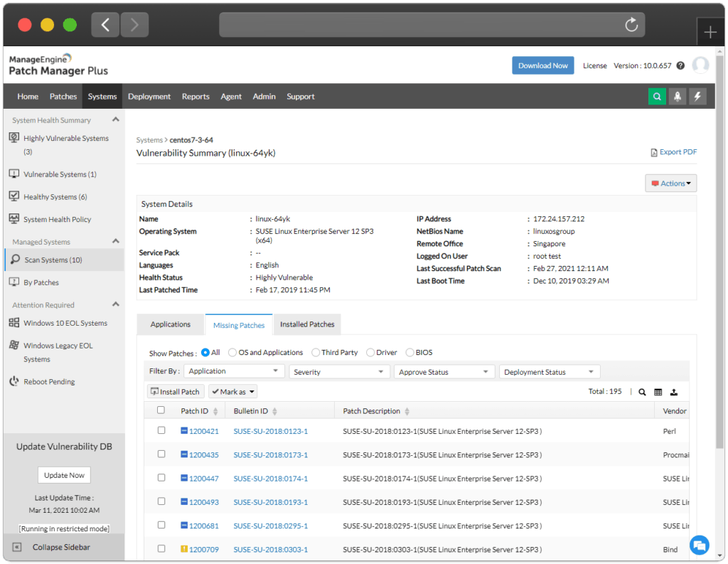Open the Admin menu
The image size is (728, 564).
pos(264,96)
